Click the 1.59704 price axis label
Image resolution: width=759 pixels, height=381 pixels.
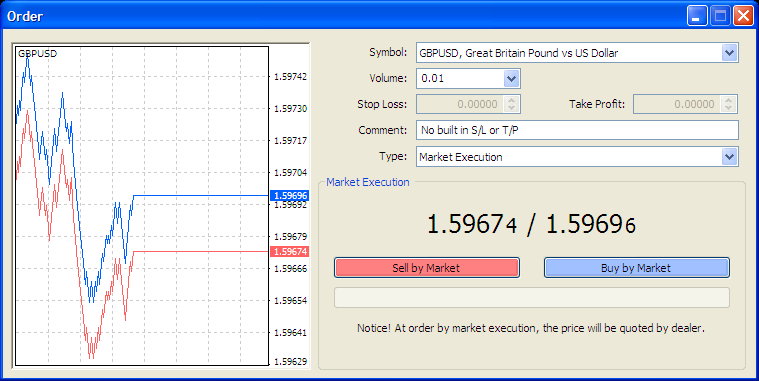click(x=290, y=172)
